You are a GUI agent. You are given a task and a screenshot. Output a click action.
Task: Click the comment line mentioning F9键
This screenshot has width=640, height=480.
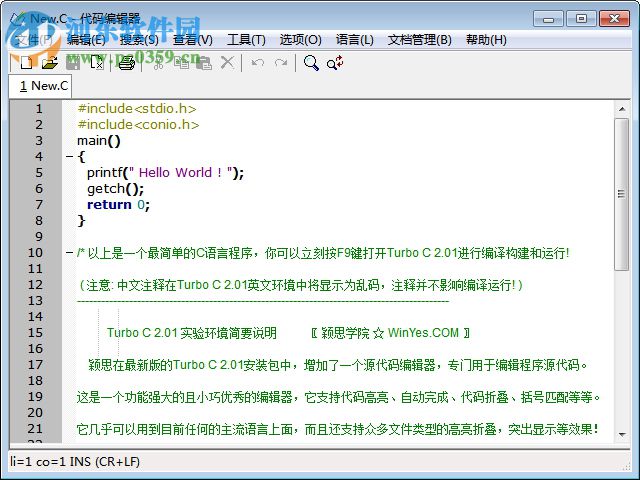[323, 253]
